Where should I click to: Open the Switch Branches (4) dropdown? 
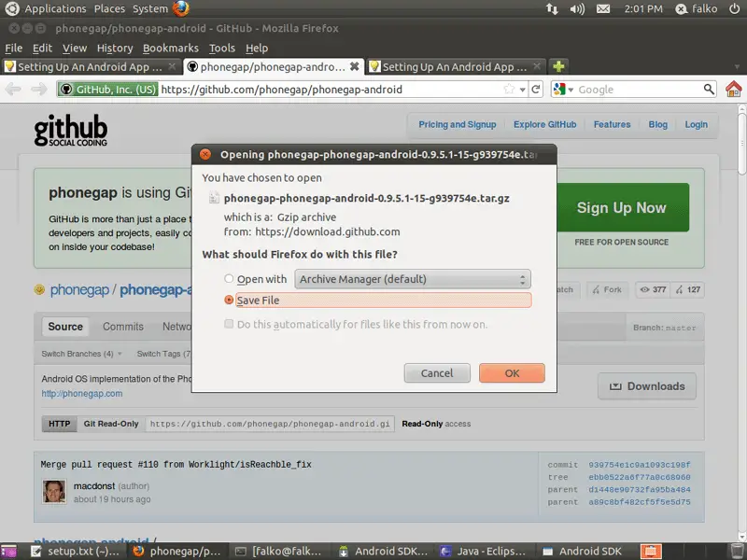pos(81,354)
